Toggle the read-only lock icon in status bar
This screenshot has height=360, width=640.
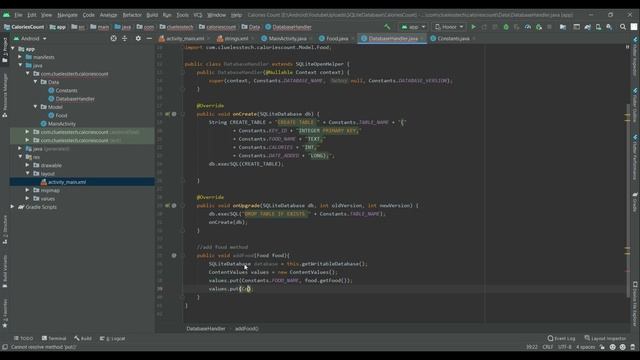602,347
